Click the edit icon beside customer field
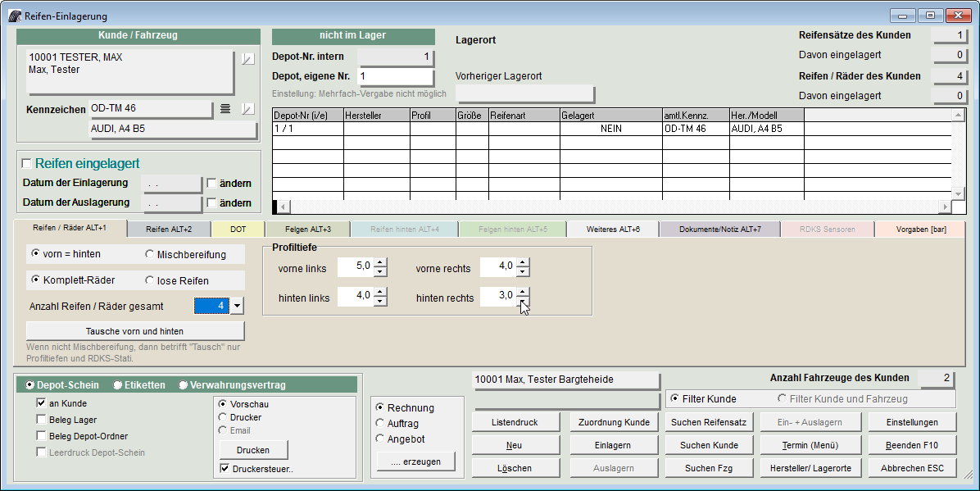Image resolution: width=980 pixels, height=491 pixels. (x=248, y=59)
